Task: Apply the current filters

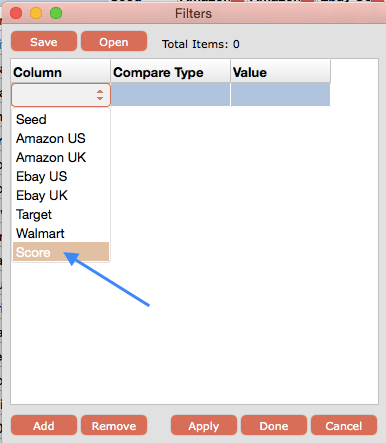Action: tap(204, 425)
